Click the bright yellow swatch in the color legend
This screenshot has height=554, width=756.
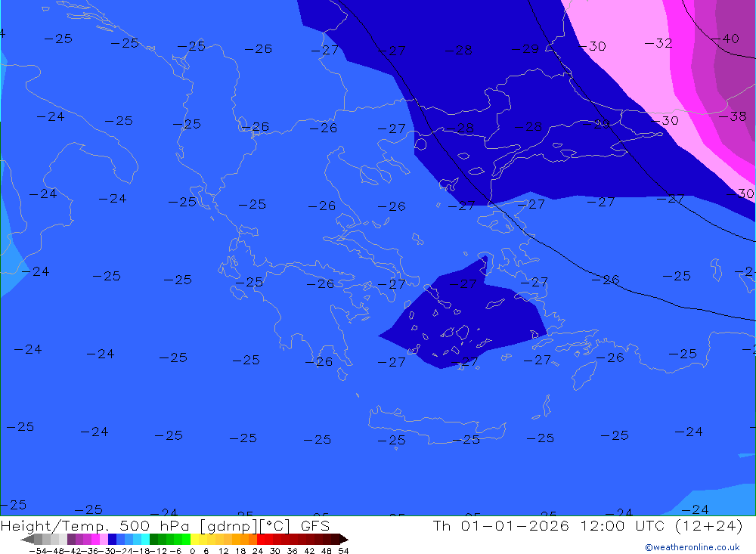click(x=195, y=540)
